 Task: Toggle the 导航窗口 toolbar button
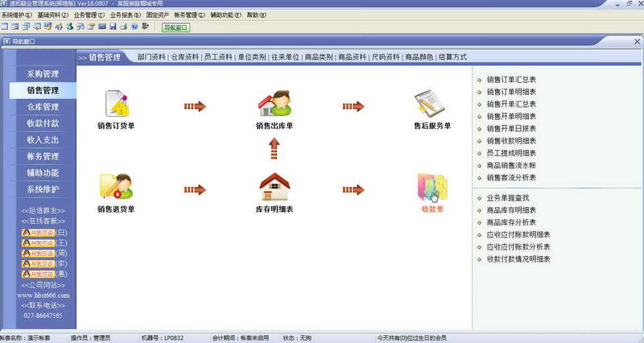(176, 27)
